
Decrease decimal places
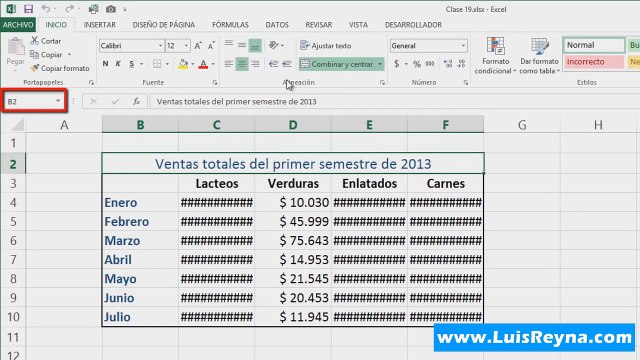point(462,64)
